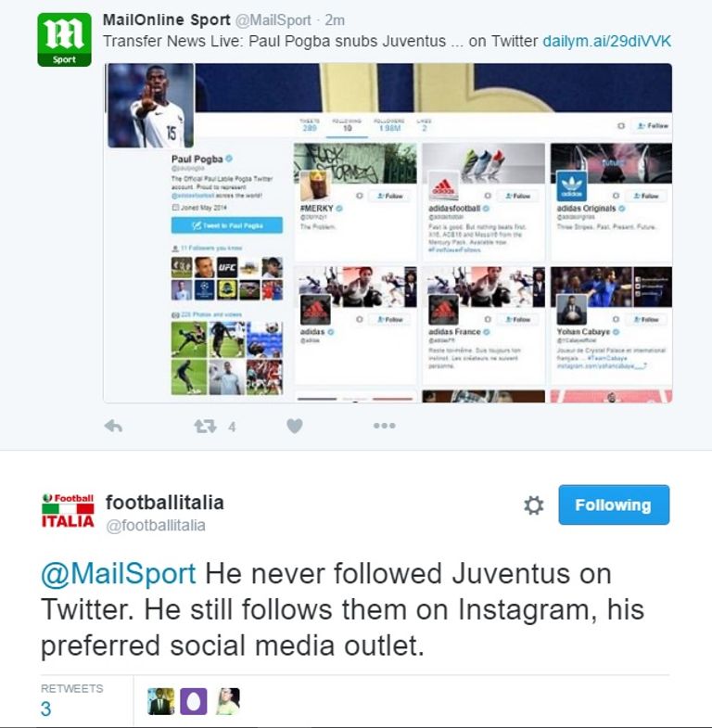712x728 pixels.
Task: Retweet the MailOnline Sport tweet
Action: [205, 426]
